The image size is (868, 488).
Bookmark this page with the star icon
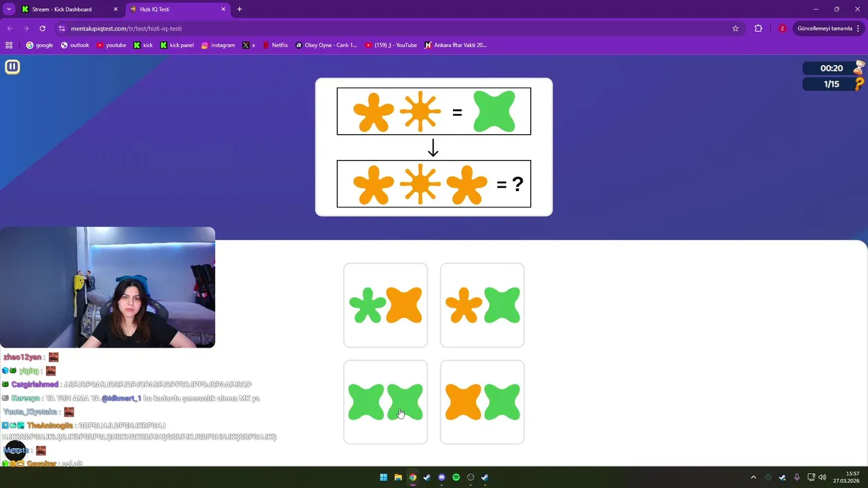735,28
